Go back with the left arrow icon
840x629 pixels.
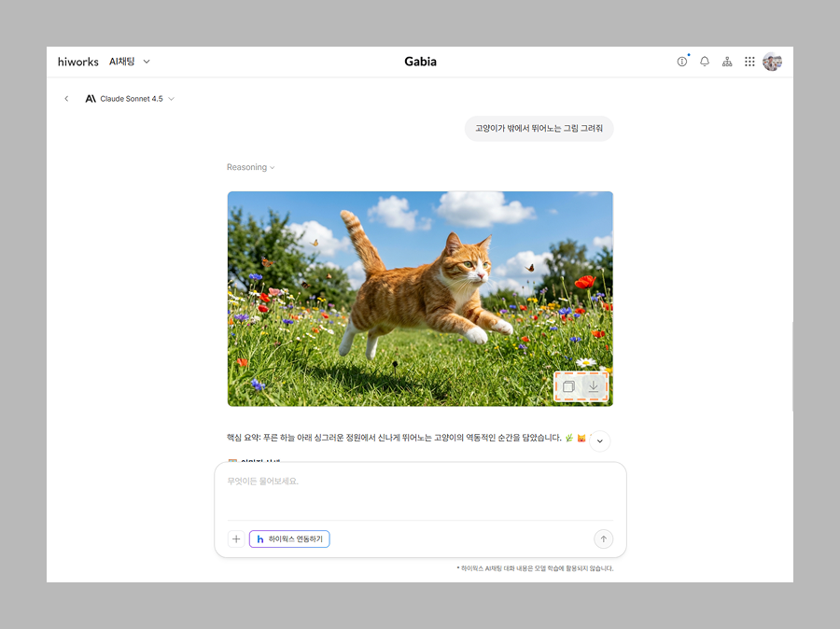click(66, 99)
